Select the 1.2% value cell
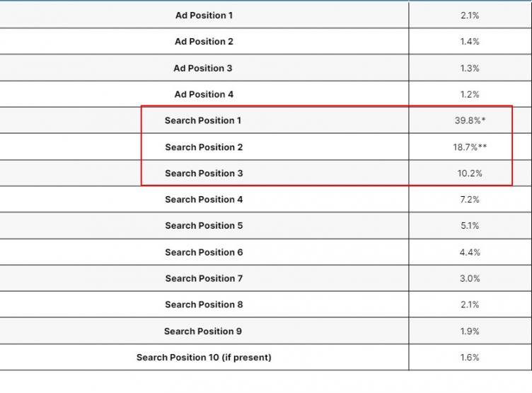Image resolution: width=532 pixels, height=393 pixels. click(470, 94)
